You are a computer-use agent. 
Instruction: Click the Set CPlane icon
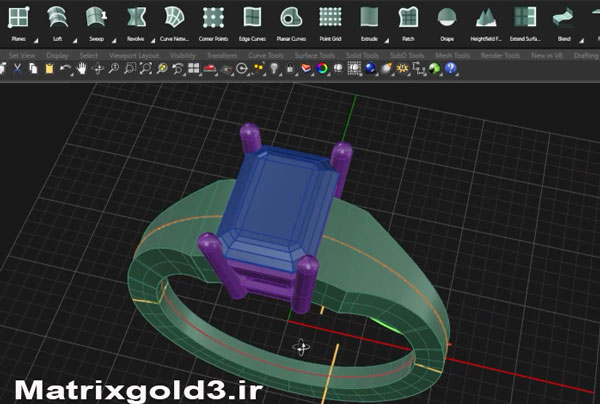point(227,70)
